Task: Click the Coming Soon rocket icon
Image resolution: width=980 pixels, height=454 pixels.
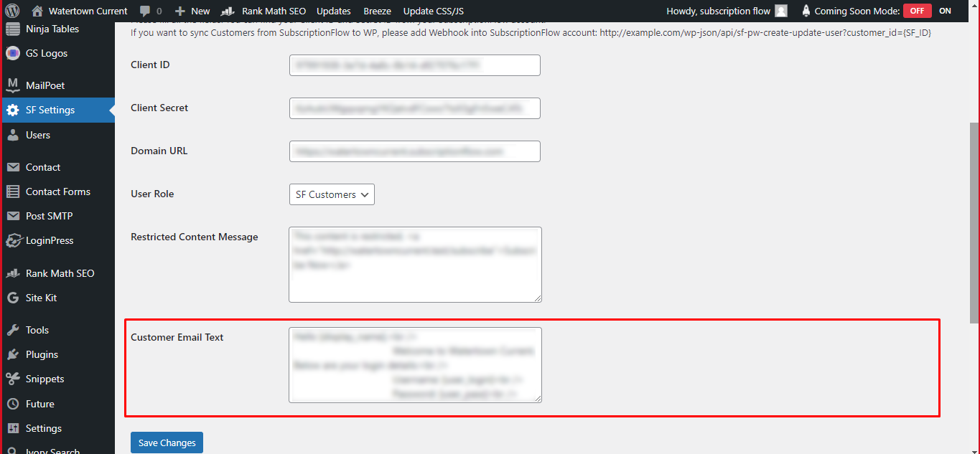Action: point(806,11)
